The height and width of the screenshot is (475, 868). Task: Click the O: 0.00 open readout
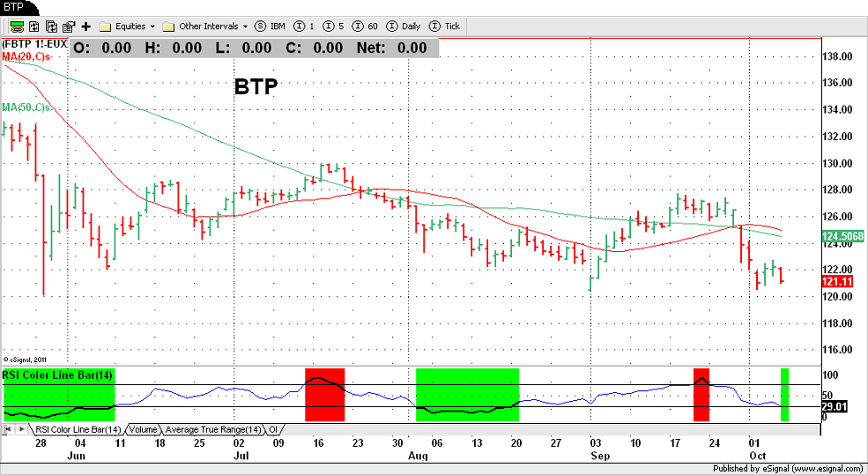(x=102, y=48)
